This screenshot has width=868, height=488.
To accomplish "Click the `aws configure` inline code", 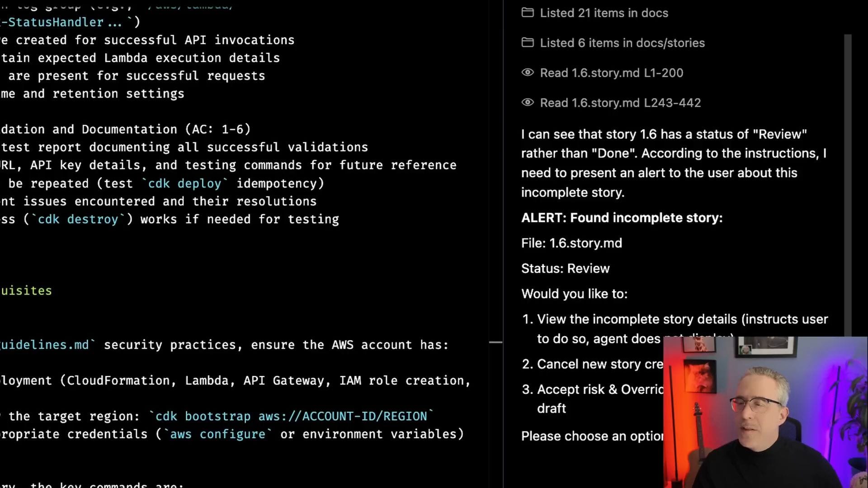I will 217,434.
